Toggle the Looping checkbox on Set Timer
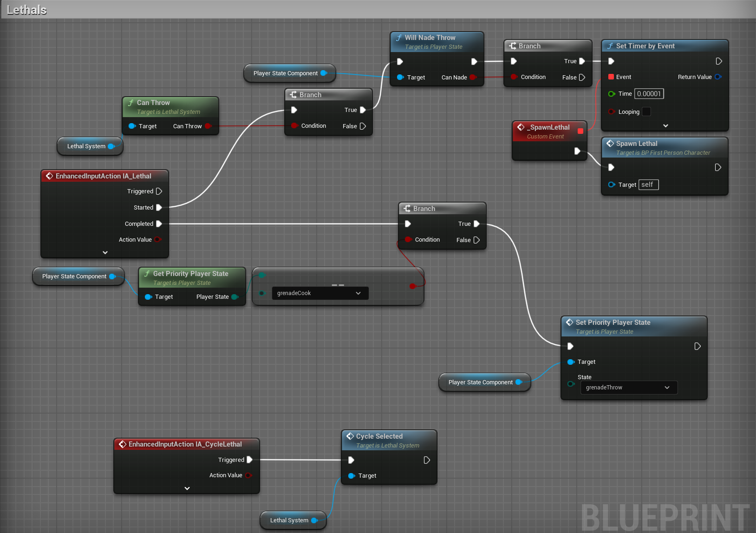Viewport: 756px width, 533px height. coord(646,112)
